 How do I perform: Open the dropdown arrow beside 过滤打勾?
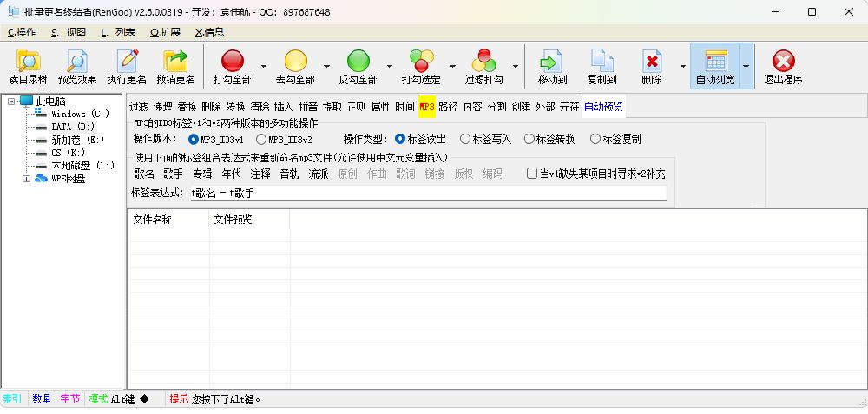pyautogui.click(x=516, y=67)
